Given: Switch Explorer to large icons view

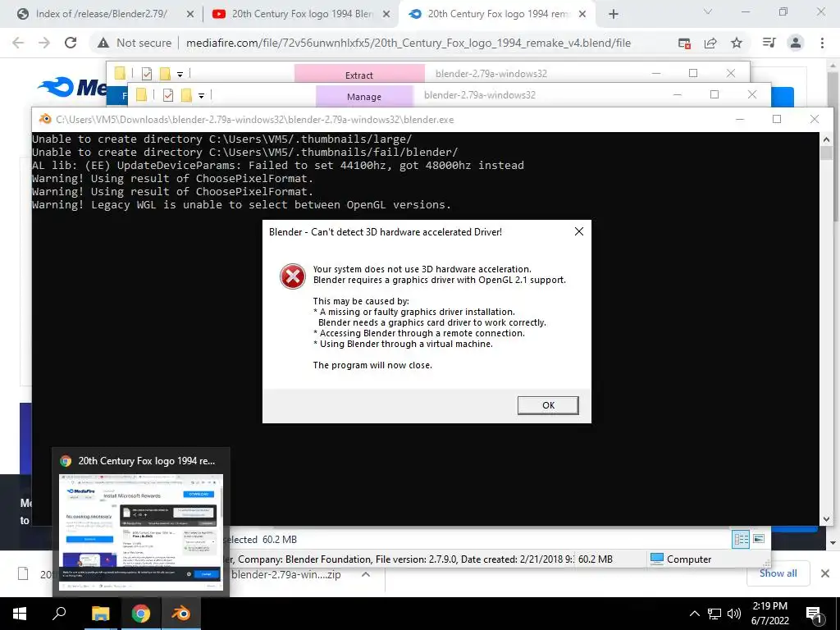Looking at the screenshot, I should pos(759,539).
